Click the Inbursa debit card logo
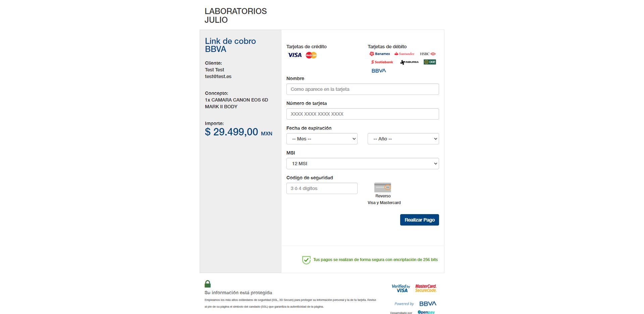 pyautogui.click(x=409, y=62)
